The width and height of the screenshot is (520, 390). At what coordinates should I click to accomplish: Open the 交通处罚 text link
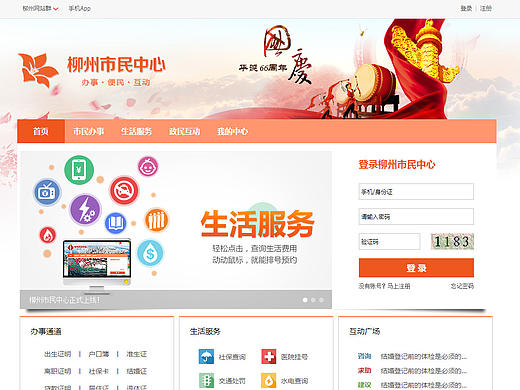coord(232,381)
